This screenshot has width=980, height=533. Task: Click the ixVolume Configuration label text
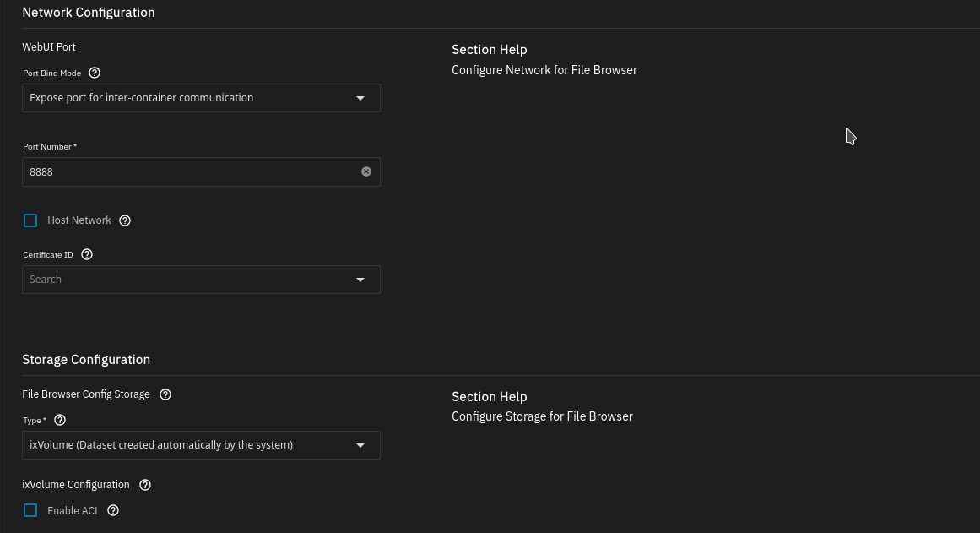[x=76, y=485]
